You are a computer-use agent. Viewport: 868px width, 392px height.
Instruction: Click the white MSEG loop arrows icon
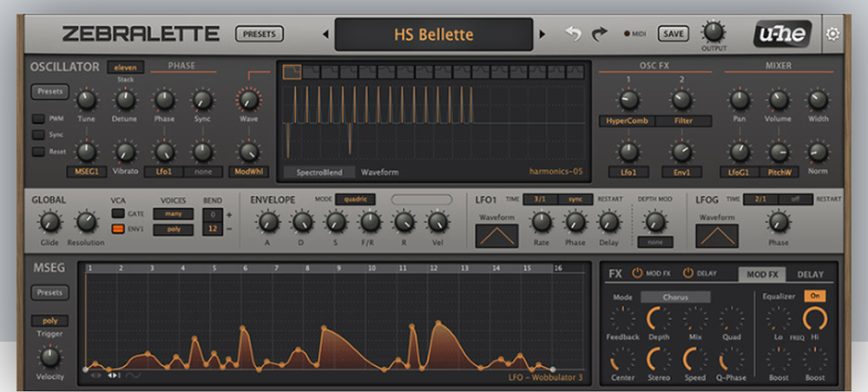coord(114,376)
